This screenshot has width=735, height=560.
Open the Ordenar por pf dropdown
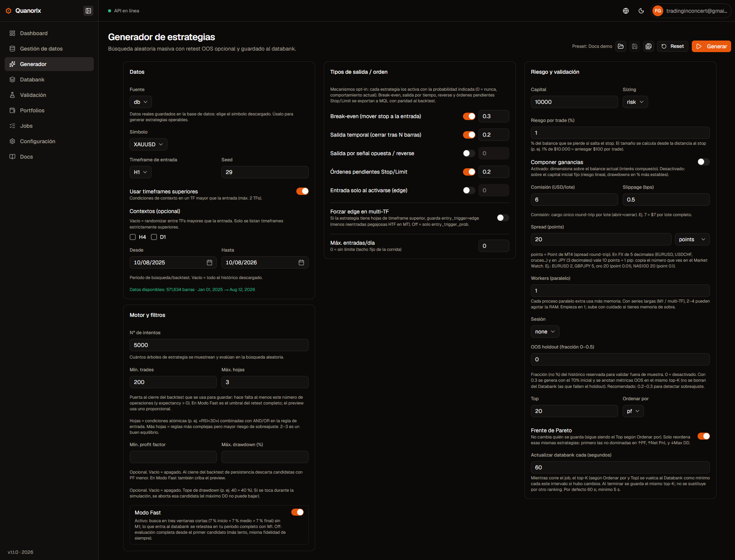633,411
